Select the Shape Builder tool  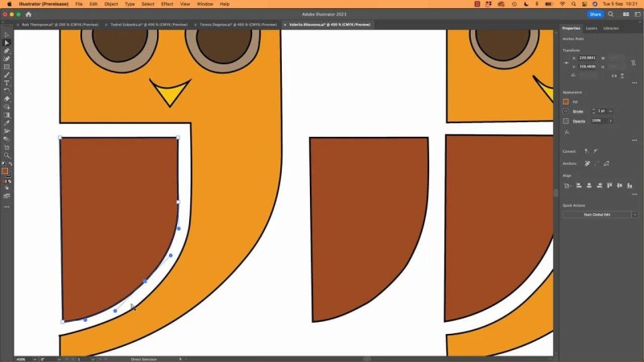click(x=6, y=107)
